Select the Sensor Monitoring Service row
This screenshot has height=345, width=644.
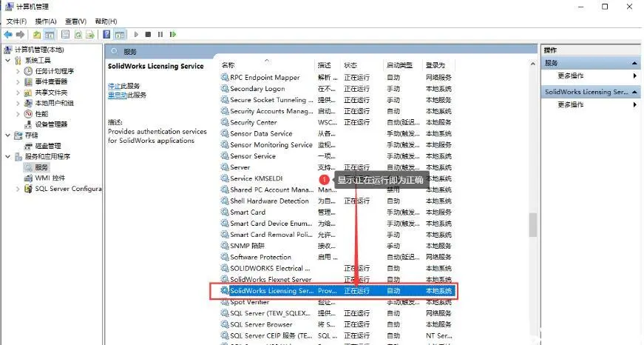[x=337, y=145]
